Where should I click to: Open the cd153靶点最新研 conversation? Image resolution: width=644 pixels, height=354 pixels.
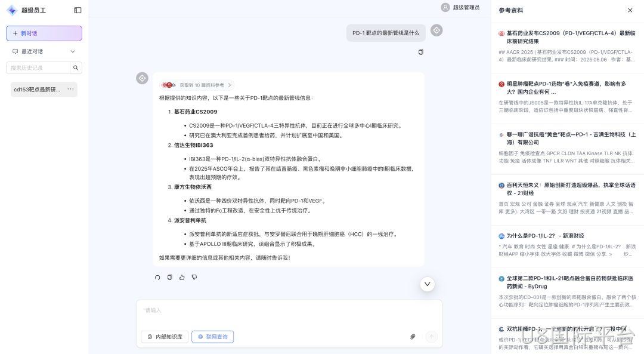click(x=37, y=89)
